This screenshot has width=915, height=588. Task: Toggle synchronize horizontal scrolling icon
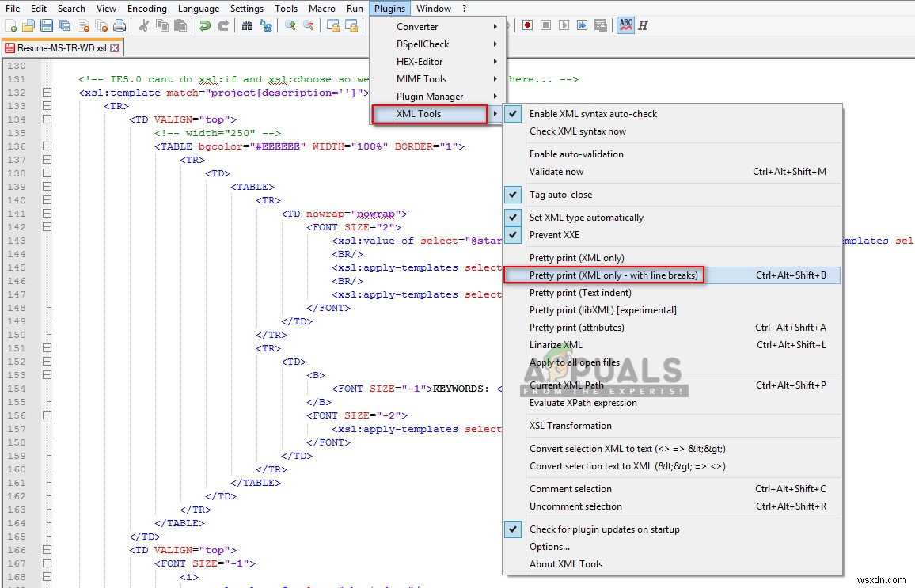351,25
